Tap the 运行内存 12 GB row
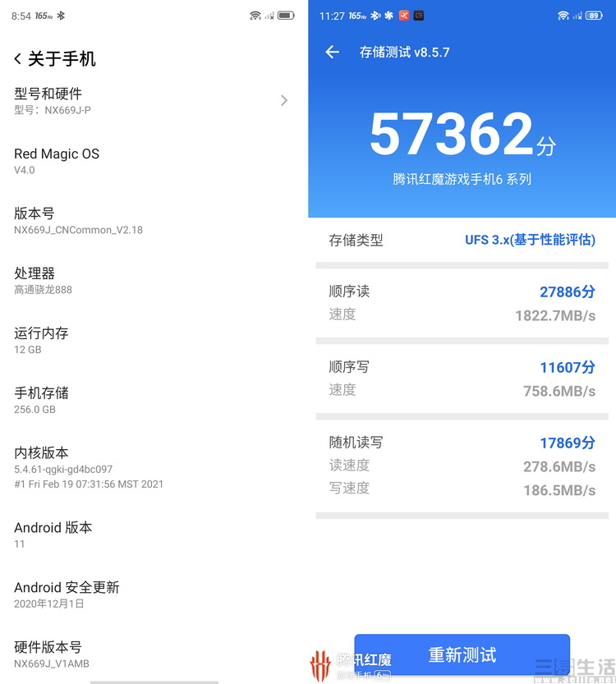The image size is (616, 684). [154, 340]
